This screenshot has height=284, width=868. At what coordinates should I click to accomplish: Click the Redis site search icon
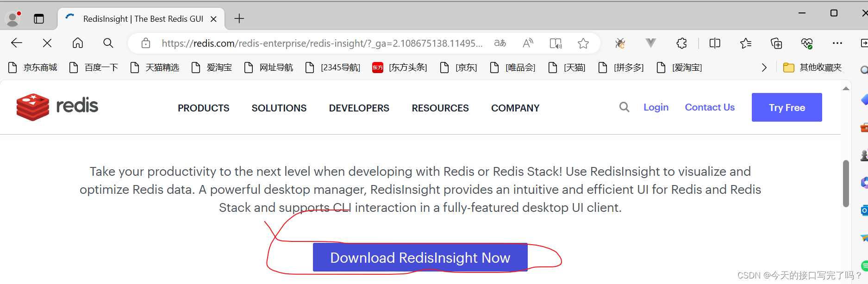(624, 107)
